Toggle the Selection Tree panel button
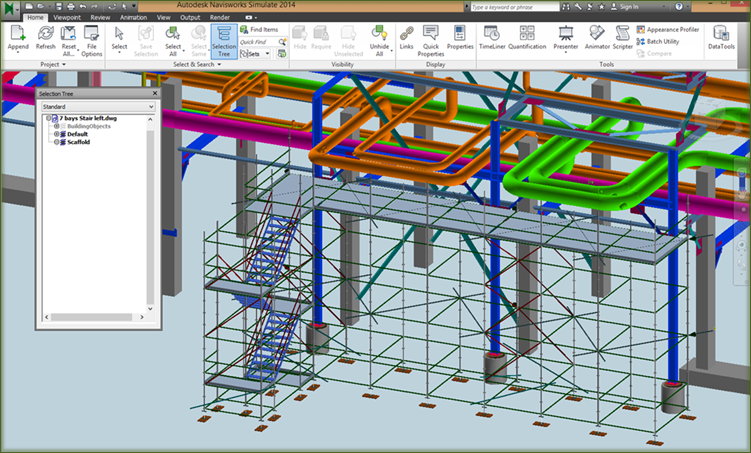This screenshot has width=751, height=453. [224, 39]
